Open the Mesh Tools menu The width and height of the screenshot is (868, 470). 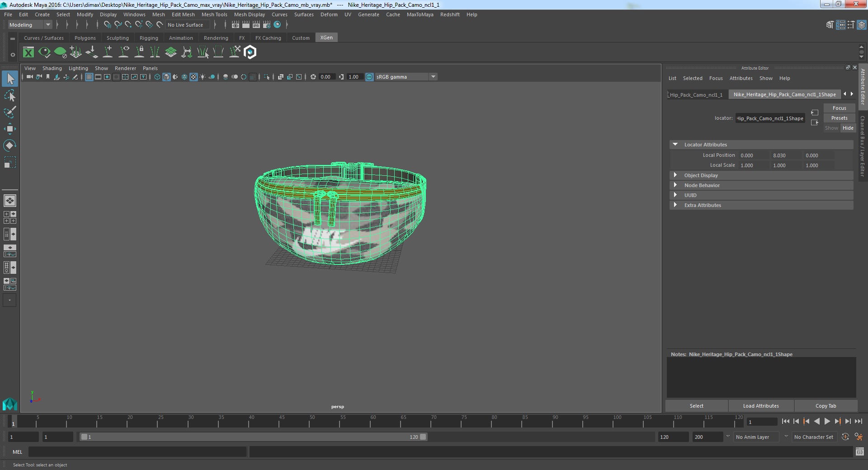coord(214,14)
